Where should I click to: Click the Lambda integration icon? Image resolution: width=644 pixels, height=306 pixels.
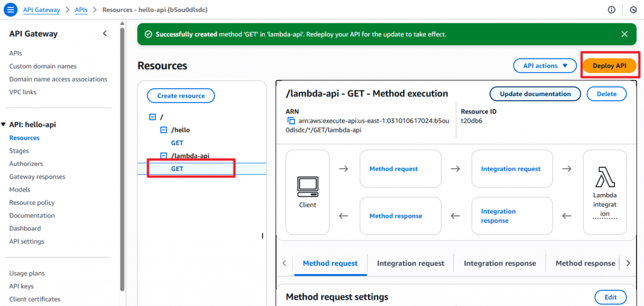604,177
